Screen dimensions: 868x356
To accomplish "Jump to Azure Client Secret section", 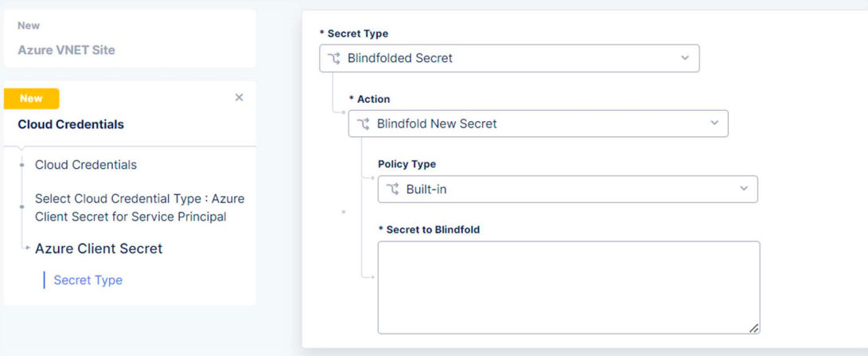I will 99,248.
